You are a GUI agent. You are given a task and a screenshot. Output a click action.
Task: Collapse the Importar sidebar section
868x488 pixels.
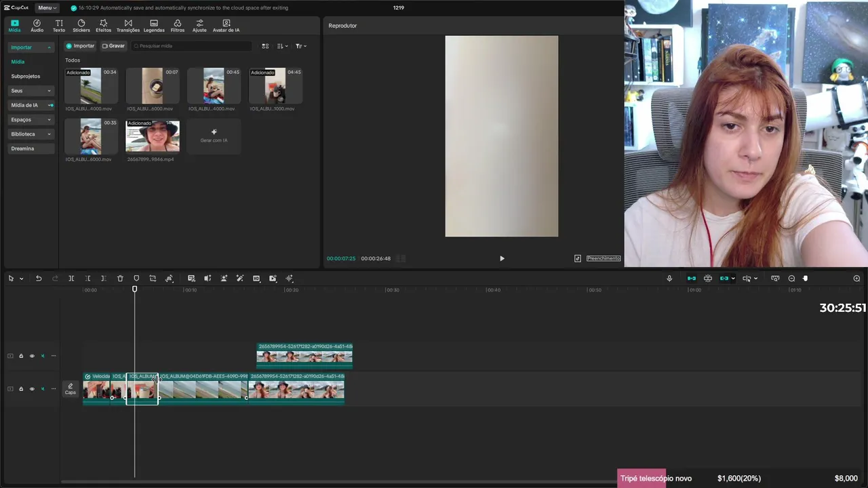[31, 47]
